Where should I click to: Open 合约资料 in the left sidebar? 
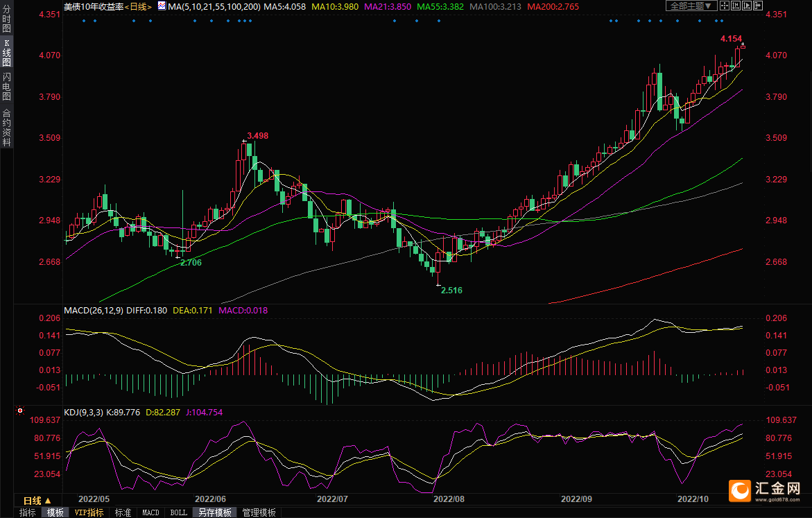click(x=6, y=128)
